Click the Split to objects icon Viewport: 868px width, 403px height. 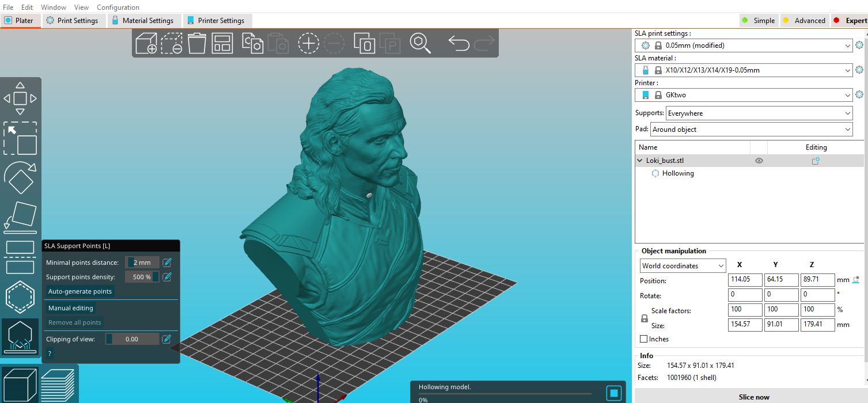[x=365, y=43]
